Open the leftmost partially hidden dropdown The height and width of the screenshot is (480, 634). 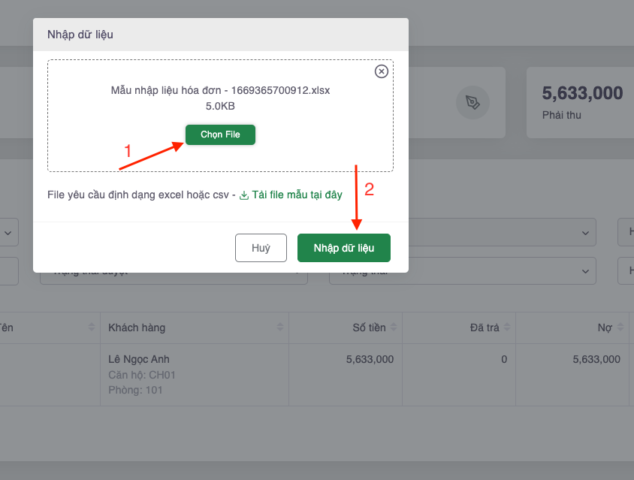tap(9, 233)
